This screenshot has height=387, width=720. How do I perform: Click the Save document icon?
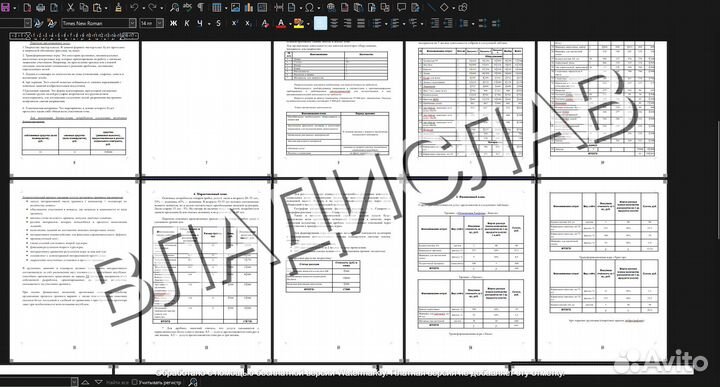(x=5, y=7)
